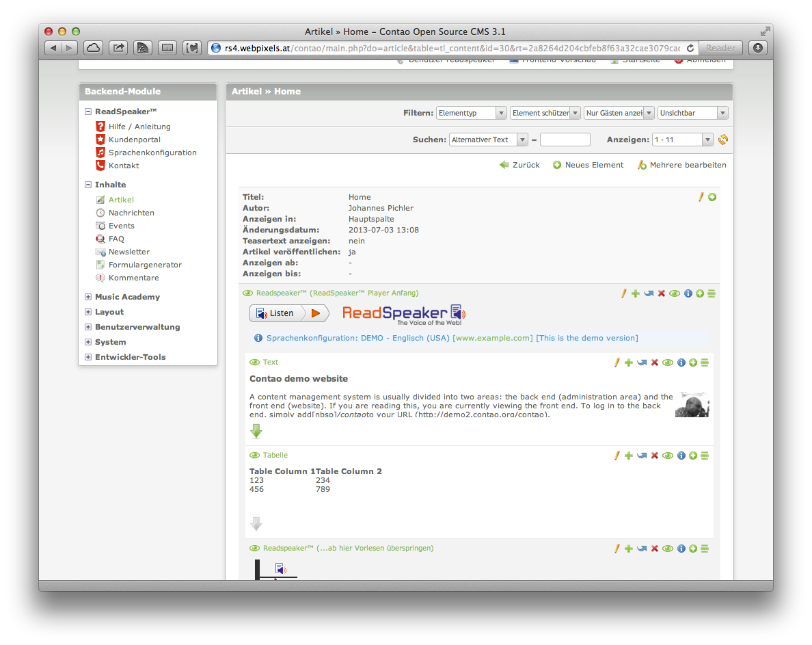Image resolution: width=812 pixels, height=645 pixels.
Task: Expand the Benutzerverwaltung module group
Action: pyautogui.click(x=88, y=327)
